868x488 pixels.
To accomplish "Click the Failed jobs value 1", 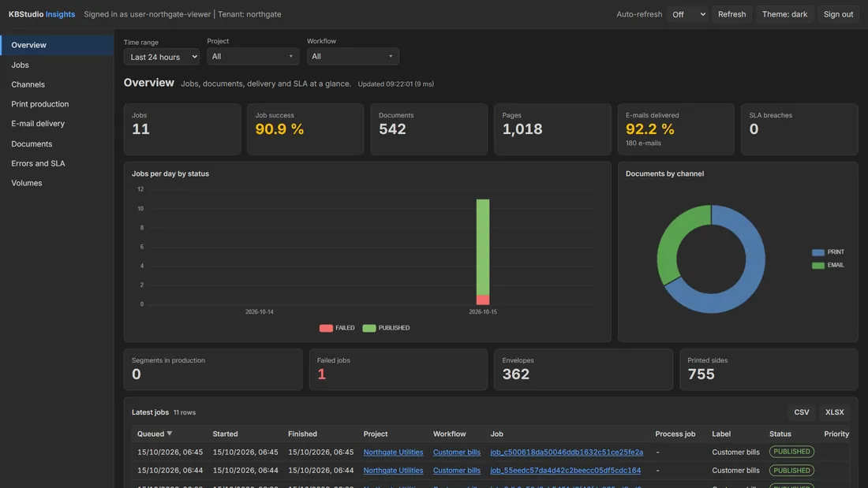I will [x=322, y=374].
